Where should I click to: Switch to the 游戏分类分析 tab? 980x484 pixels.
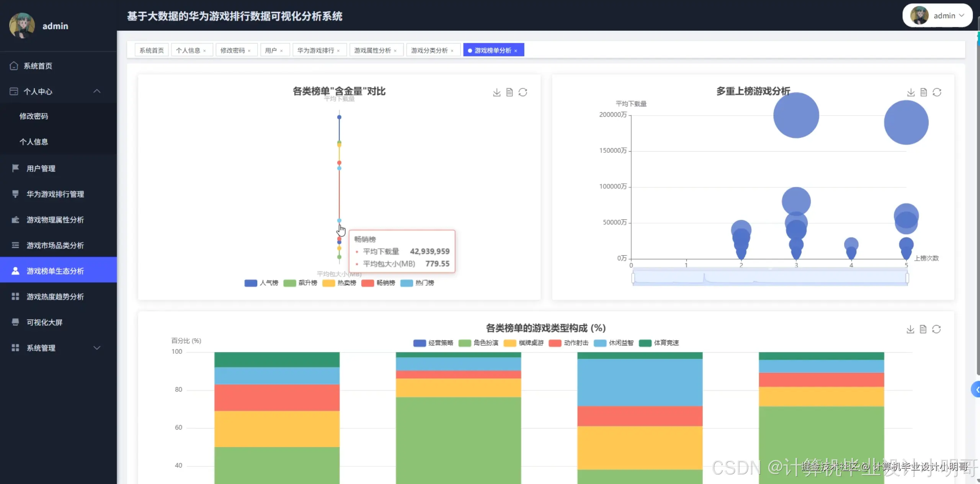429,50
